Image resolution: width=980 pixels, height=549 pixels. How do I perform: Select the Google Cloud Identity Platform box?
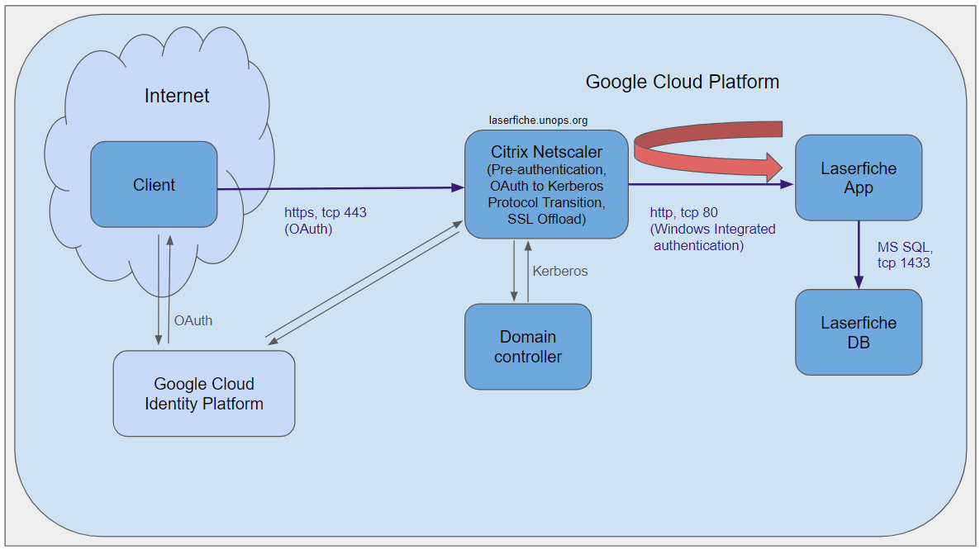pyautogui.click(x=204, y=394)
